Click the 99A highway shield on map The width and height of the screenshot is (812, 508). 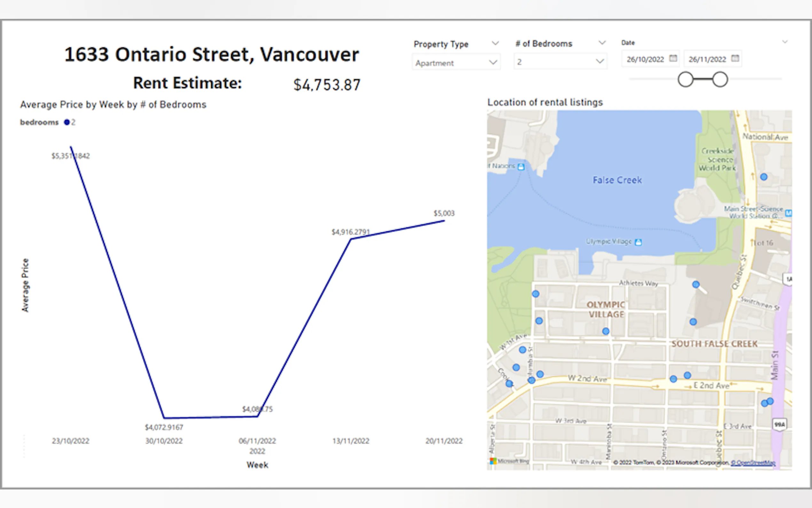point(779,425)
